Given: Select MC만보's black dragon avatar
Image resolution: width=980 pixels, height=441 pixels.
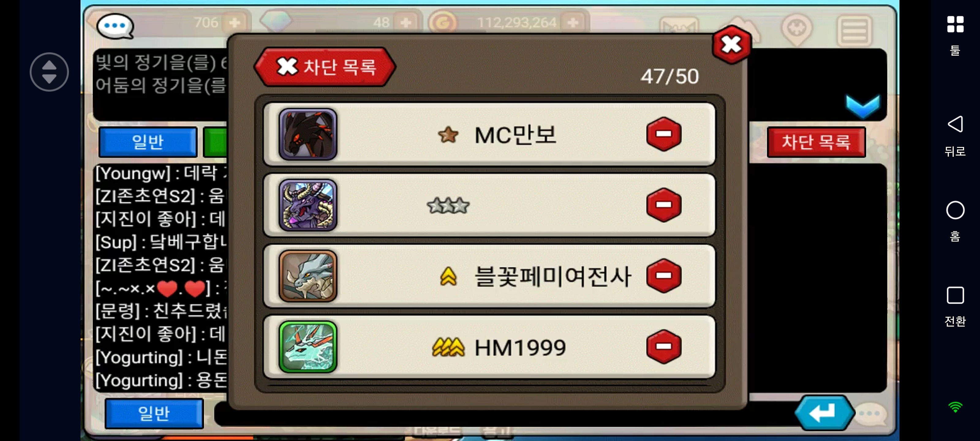Looking at the screenshot, I should 307,134.
